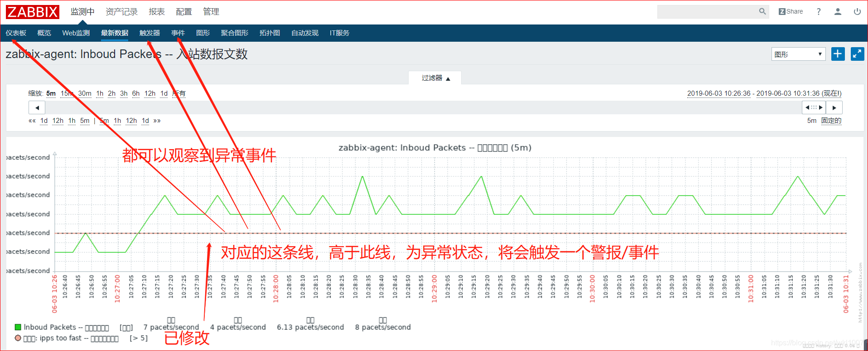Screen dimensions: 868x351
Task: Toggle the 固定的 fixed period link
Action: [x=831, y=121]
